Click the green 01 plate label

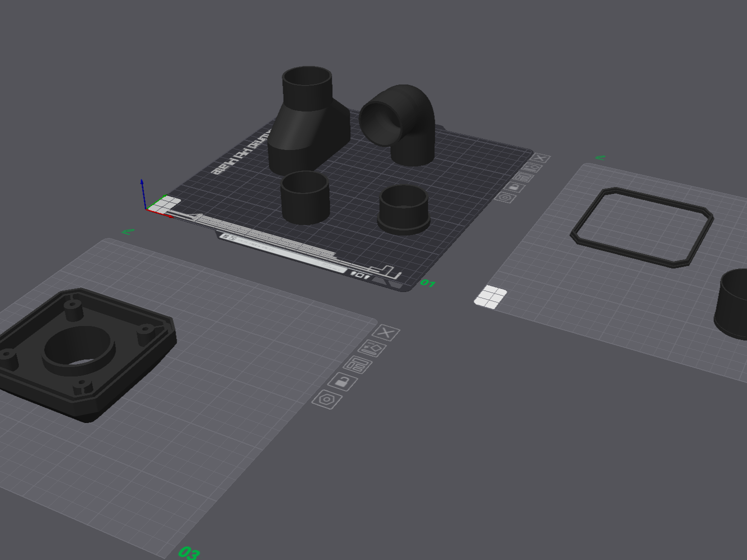tap(428, 283)
